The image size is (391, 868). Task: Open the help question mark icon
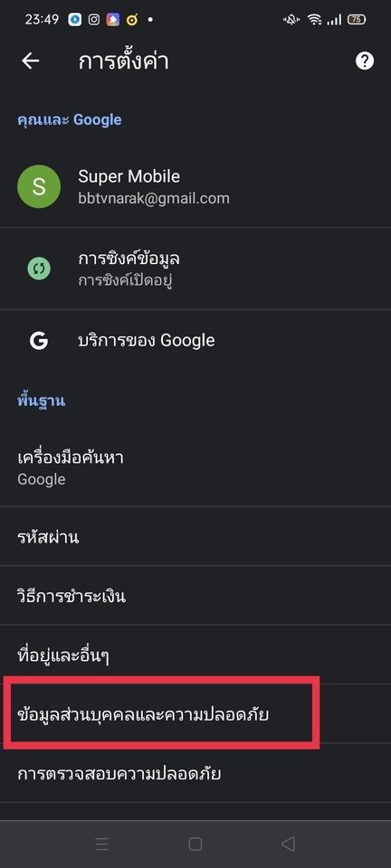coord(365,61)
